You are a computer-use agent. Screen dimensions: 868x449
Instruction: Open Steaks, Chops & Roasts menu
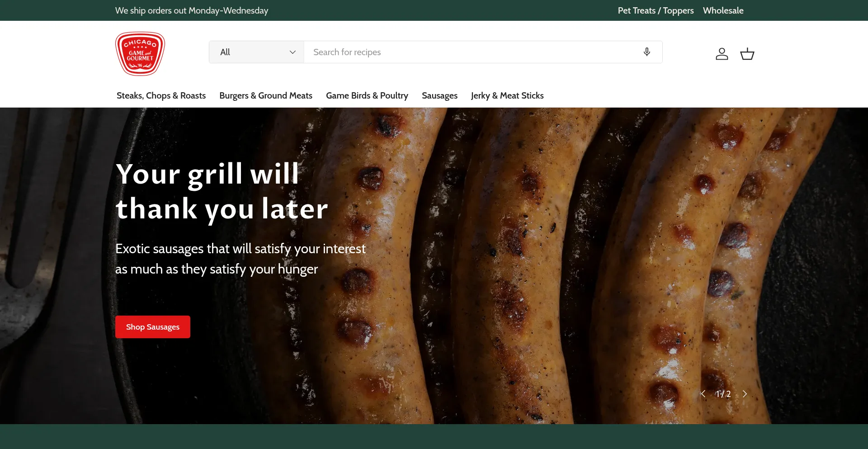point(161,95)
